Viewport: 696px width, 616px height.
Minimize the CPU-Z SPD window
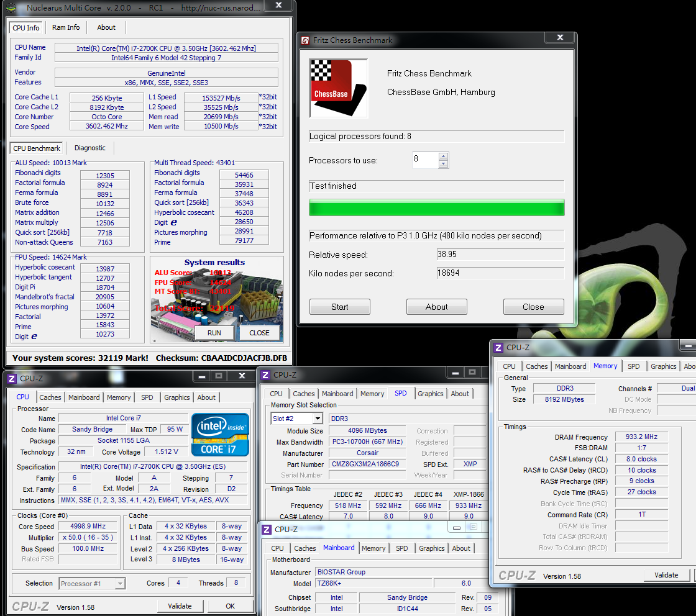pos(456,373)
